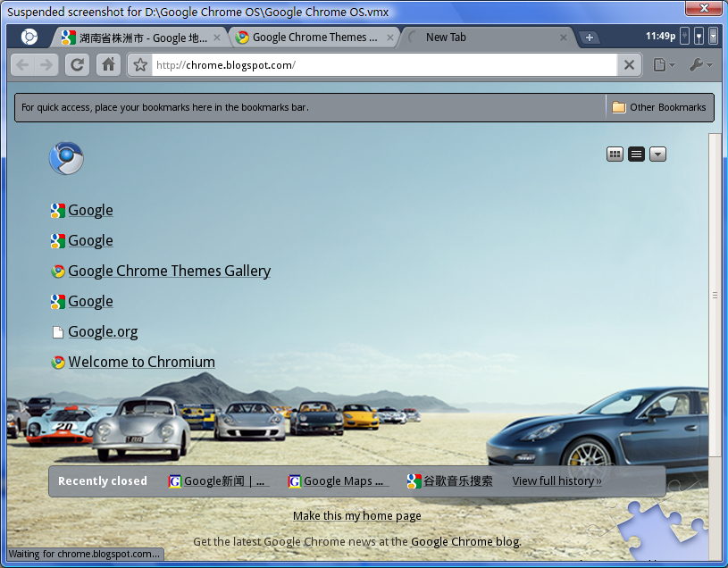Click the puzzle piece extensions graphic
The image size is (728, 568).
click(662, 531)
